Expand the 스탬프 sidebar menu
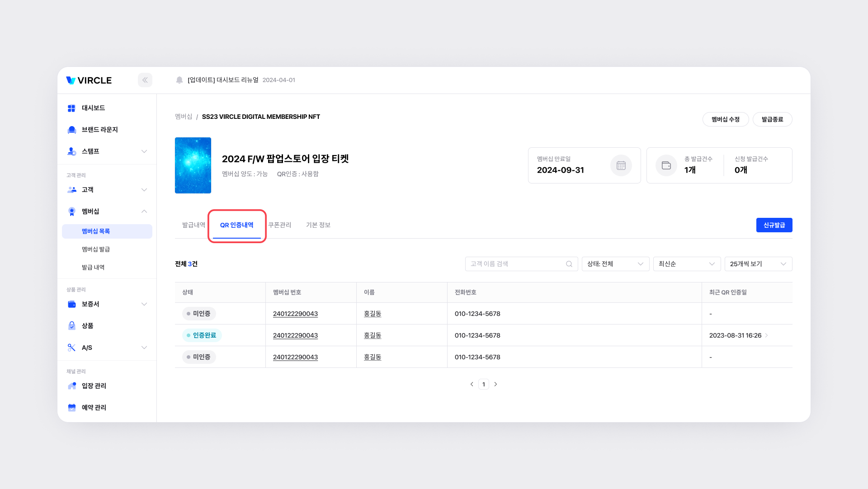This screenshot has width=868, height=489. tap(144, 151)
